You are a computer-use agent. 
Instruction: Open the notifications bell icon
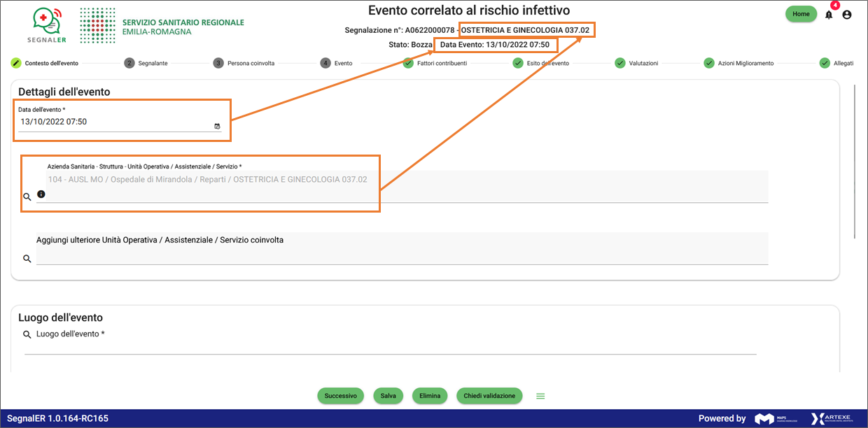click(829, 15)
